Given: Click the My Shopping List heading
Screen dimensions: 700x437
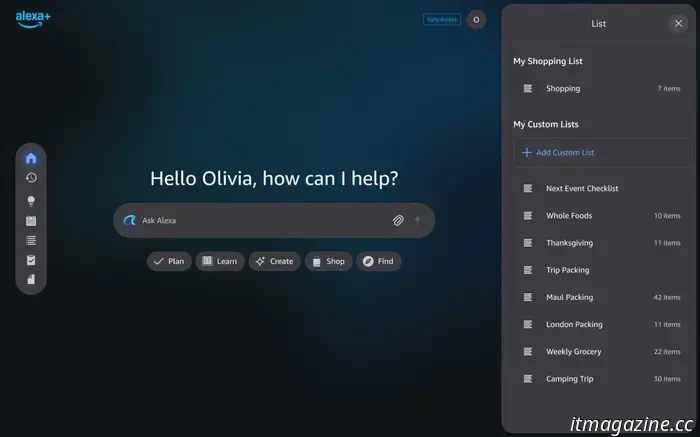Looking at the screenshot, I should tap(548, 61).
